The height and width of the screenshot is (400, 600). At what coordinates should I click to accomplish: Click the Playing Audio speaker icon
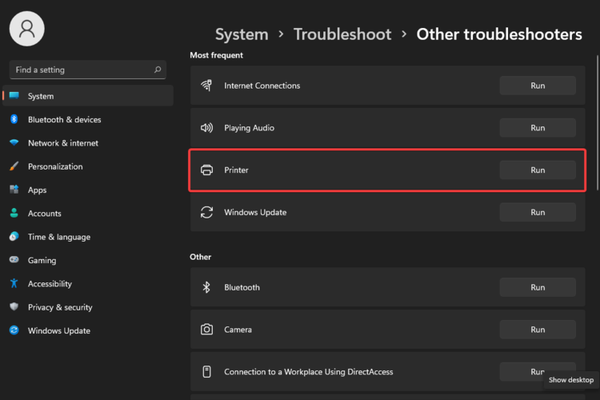[x=207, y=128]
